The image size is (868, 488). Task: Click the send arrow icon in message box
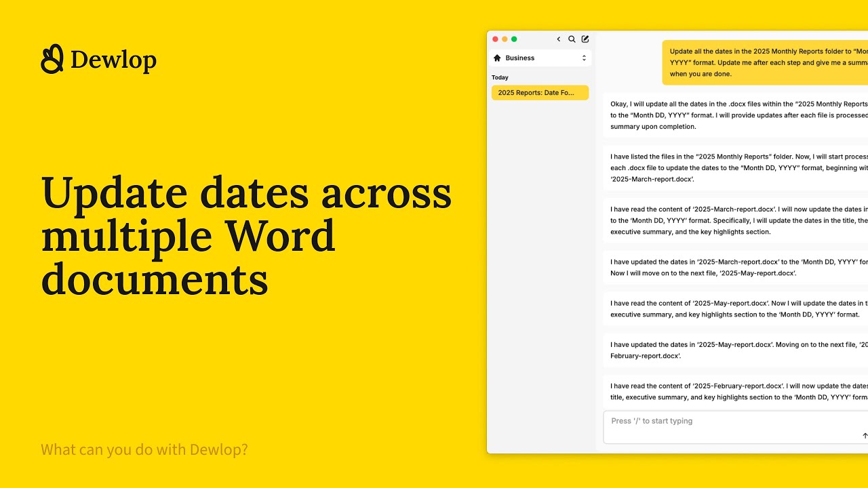coord(865,436)
